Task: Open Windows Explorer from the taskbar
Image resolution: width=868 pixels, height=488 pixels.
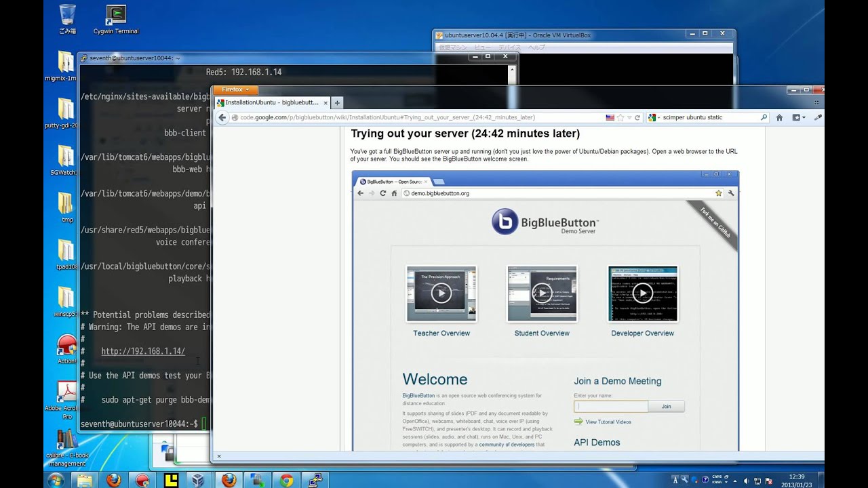Action: click(x=85, y=480)
